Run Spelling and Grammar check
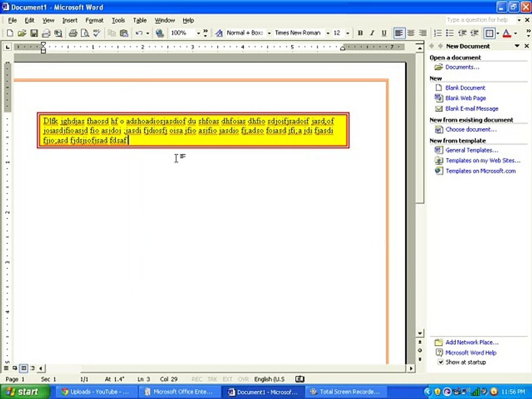The height and width of the screenshot is (399, 532). (97, 33)
